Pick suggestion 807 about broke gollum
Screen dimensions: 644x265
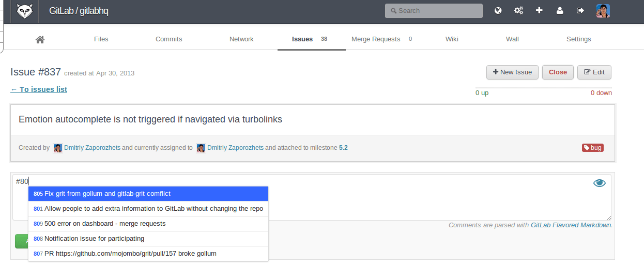point(148,254)
